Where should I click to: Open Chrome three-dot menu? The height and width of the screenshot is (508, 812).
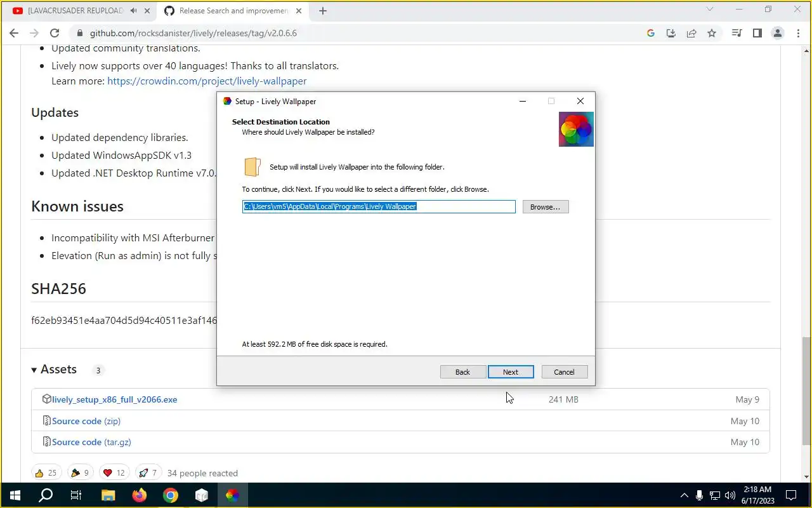(x=797, y=33)
